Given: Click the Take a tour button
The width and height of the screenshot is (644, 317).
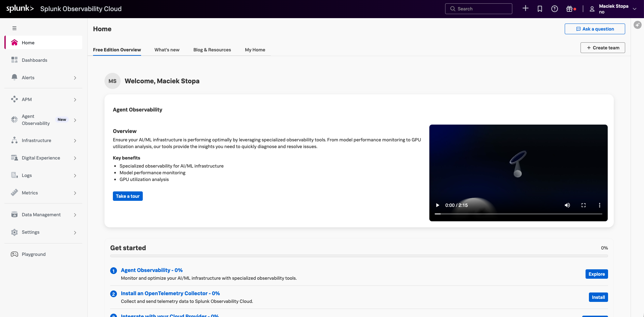Looking at the screenshot, I should tap(128, 196).
